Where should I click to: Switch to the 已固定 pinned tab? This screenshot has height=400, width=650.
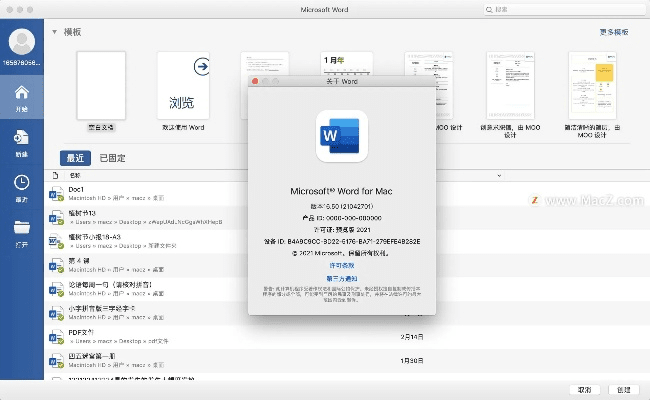[x=112, y=158]
